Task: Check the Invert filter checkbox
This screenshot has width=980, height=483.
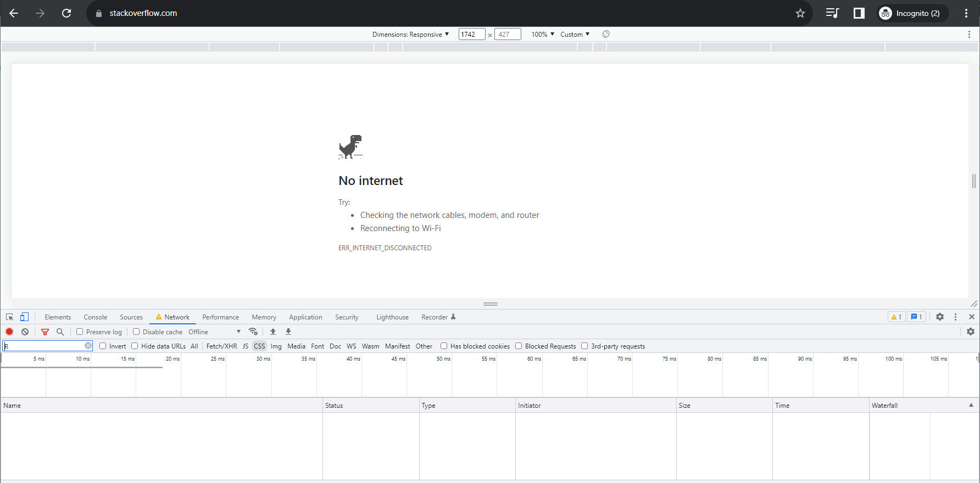Action: [103, 346]
